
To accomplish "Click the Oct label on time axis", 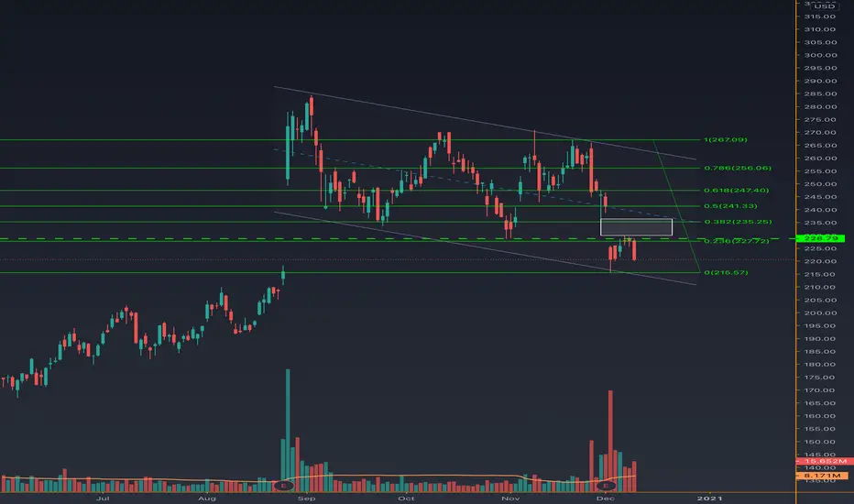I will (406, 498).
